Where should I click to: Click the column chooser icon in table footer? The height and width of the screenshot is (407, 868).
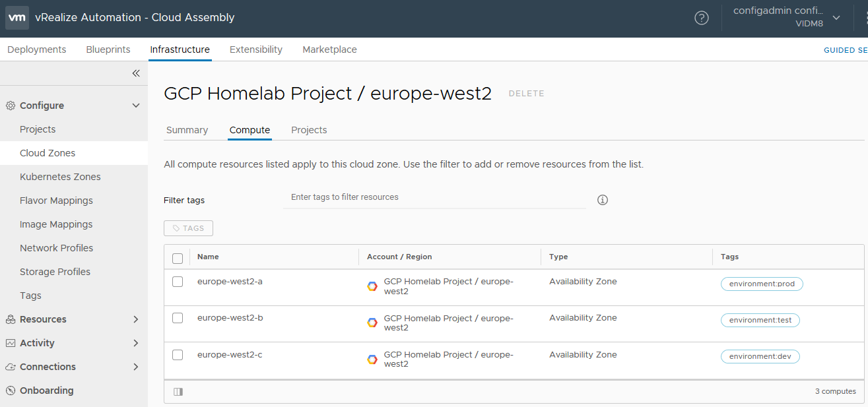[178, 392]
